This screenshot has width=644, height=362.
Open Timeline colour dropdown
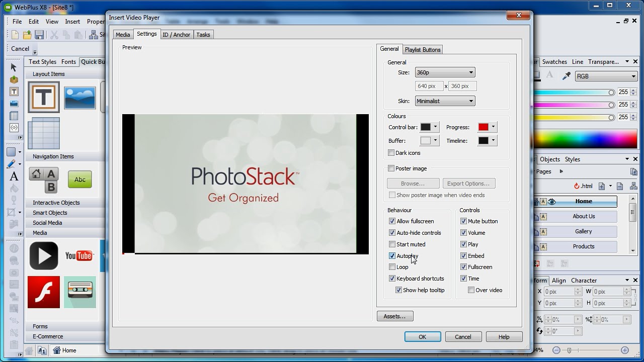[494, 141]
